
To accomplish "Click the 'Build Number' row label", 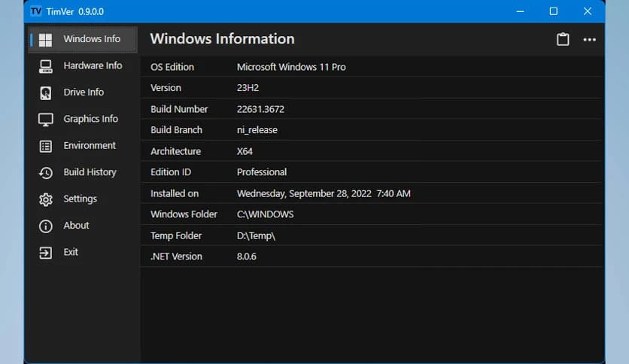I will tap(179, 109).
